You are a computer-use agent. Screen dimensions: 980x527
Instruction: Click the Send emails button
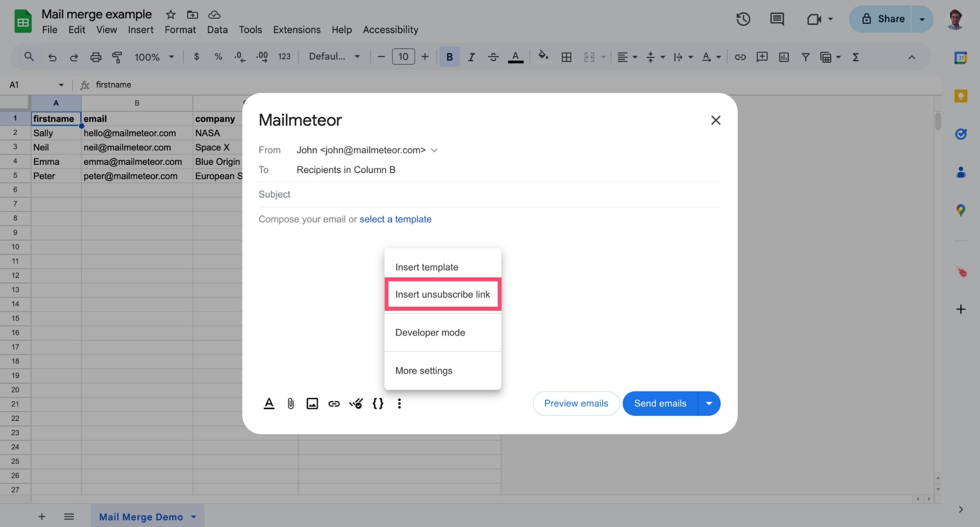(x=660, y=404)
